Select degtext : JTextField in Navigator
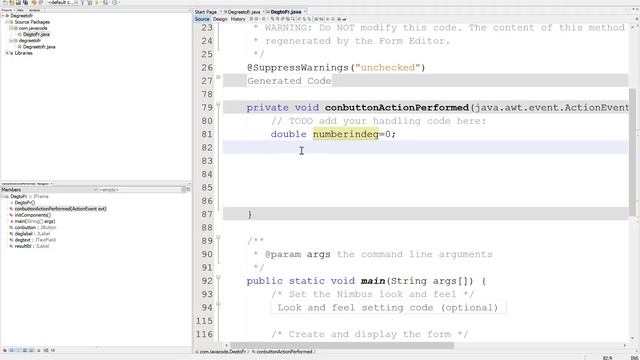The height and width of the screenshot is (360, 640). click(x=36, y=240)
